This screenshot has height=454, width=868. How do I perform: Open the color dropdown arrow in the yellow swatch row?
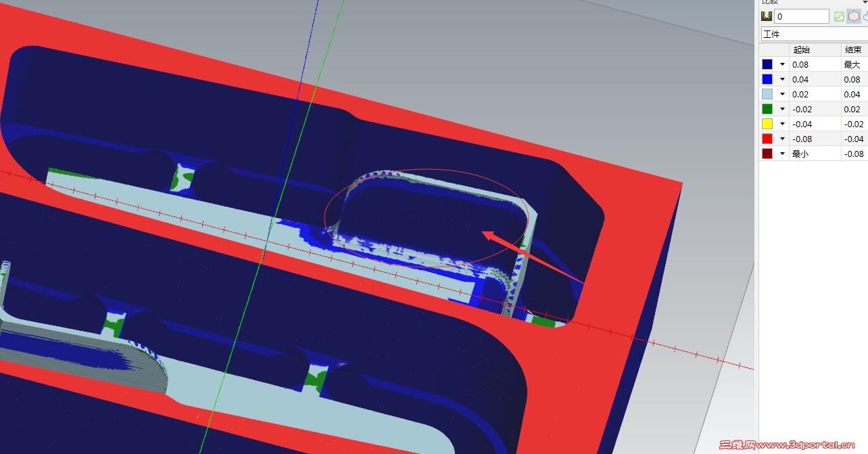[x=783, y=124]
